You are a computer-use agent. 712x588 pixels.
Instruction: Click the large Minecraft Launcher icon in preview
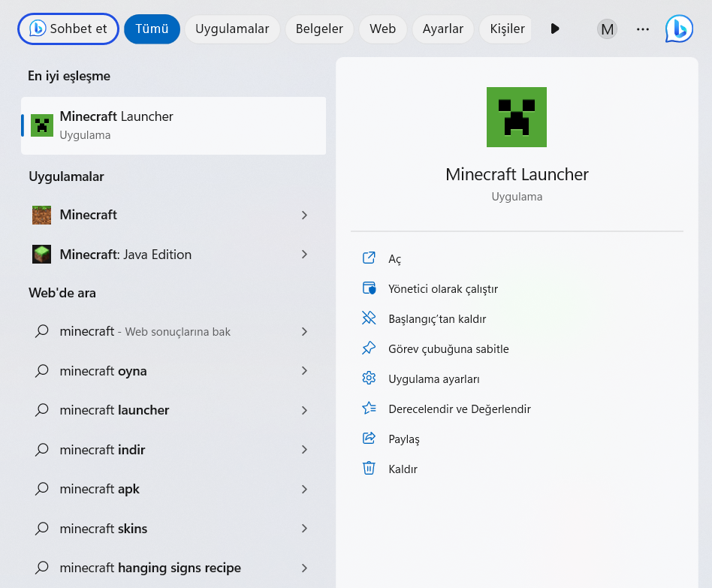[x=516, y=117]
